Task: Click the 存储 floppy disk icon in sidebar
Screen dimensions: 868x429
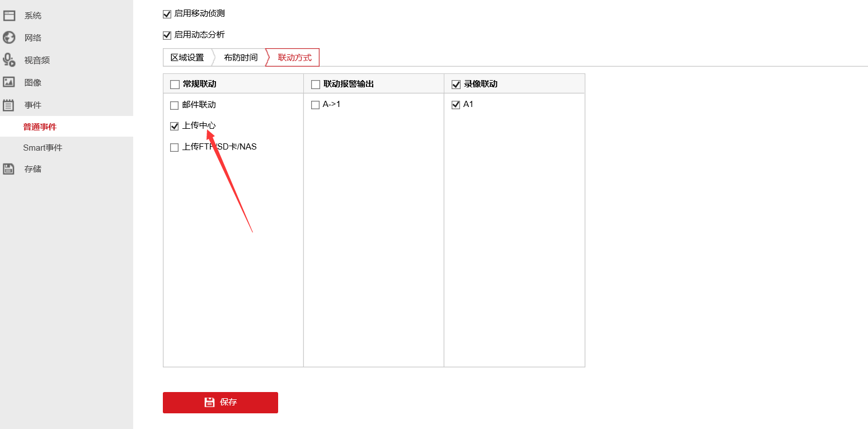Action: (x=9, y=169)
